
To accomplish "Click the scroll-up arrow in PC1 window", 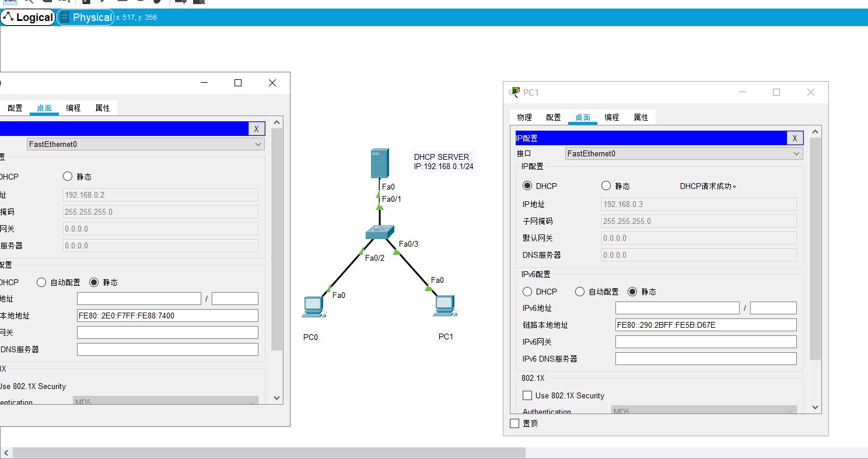I will coord(815,132).
